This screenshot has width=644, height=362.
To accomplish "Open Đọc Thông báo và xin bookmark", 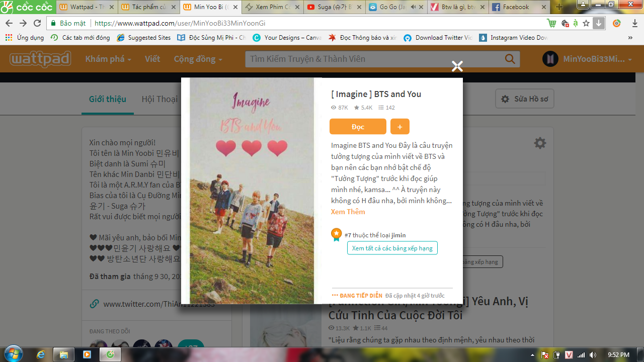I will pos(363,38).
